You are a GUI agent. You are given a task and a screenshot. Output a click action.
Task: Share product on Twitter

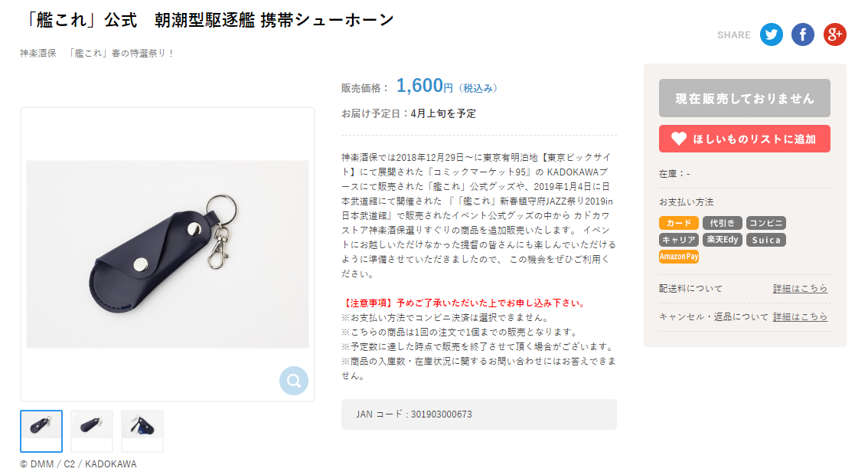[771, 34]
